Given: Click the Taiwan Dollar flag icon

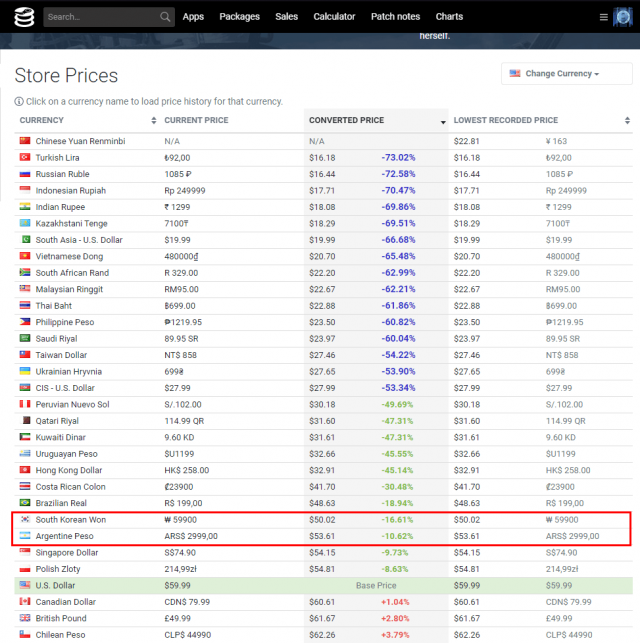Looking at the screenshot, I should (25, 354).
